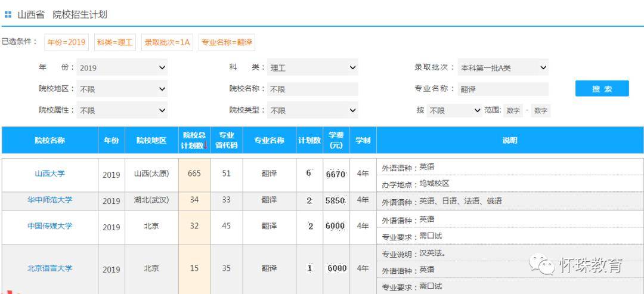Click the grid icon beside 山西省 title
Viewport: 644px width, 294px height.
[8, 15]
